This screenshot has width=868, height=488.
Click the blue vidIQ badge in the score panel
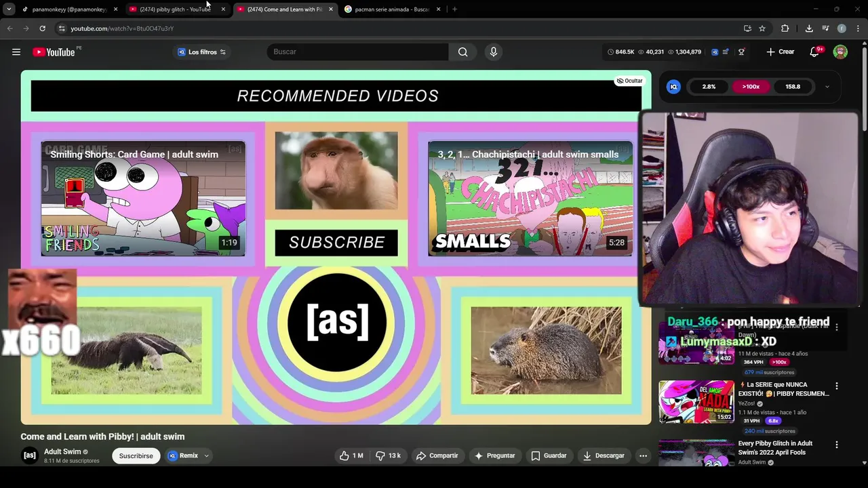(x=673, y=87)
